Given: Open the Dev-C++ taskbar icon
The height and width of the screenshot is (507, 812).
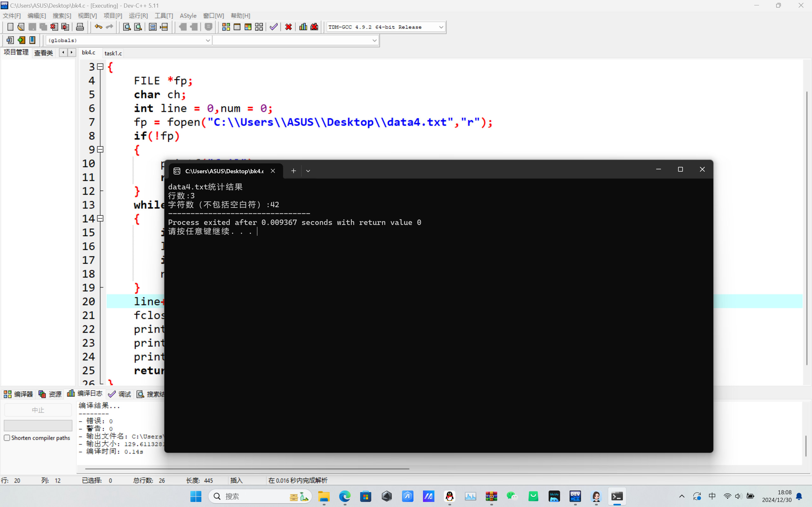Looking at the screenshot, I should 575,496.
